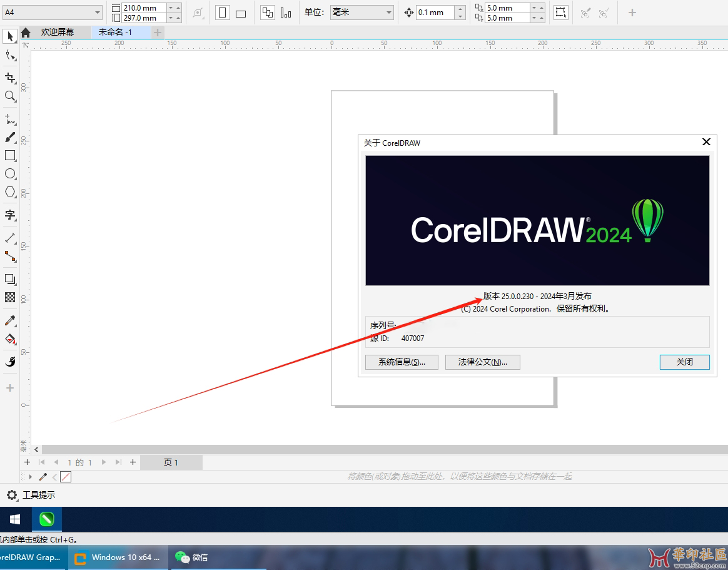Increase nudge distance 0.1 mm spinner
Image resolution: width=728 pixels, height=570 pixels.
point(460,9)
